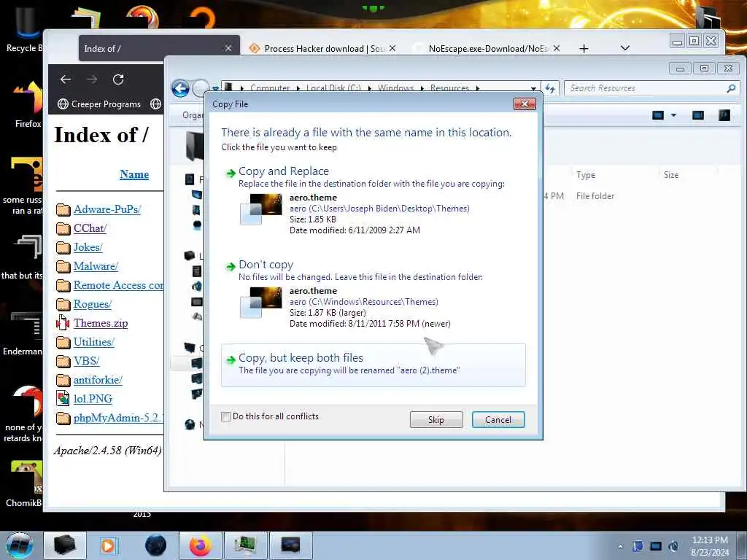
Task: Open the antiforkie/ folder link
Action: pos(98,379)
